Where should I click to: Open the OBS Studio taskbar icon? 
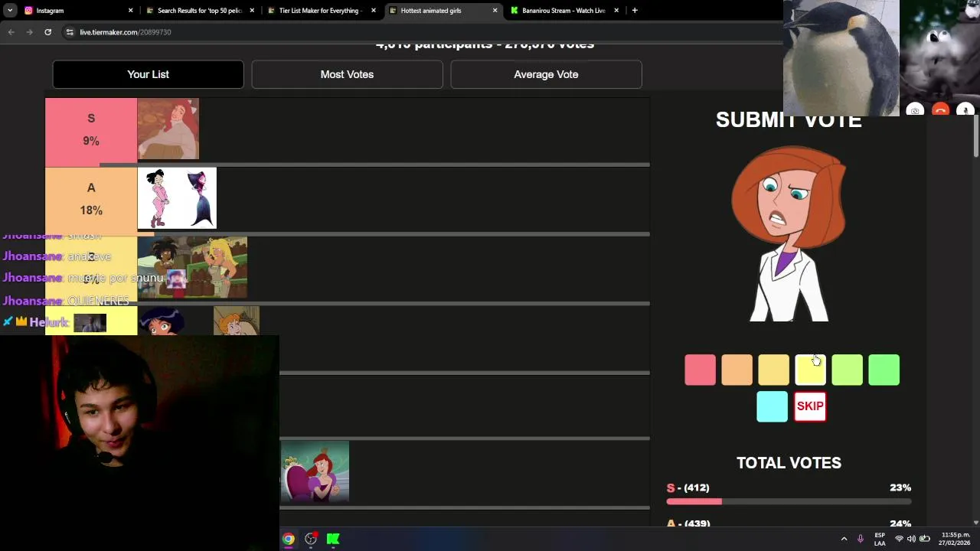tap(311, 539)
